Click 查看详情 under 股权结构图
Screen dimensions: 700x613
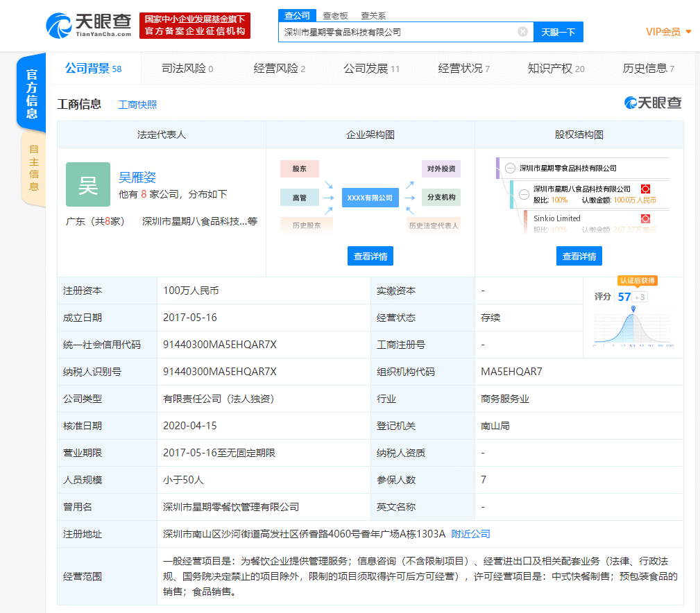pos(579,256)
